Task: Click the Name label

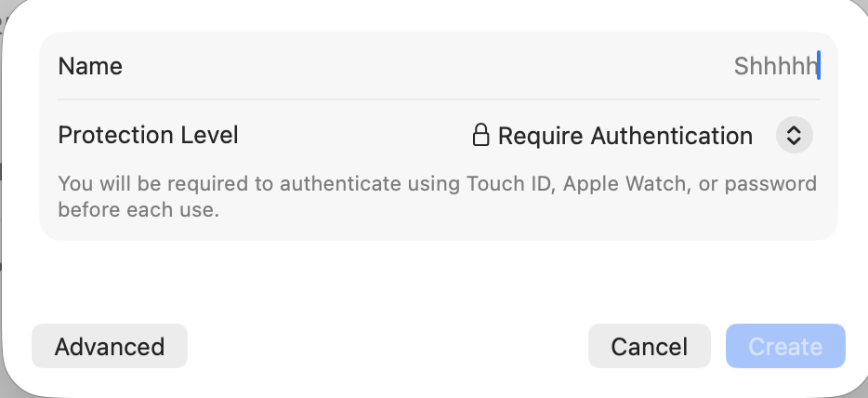Action: pyautogui.click(x=90, y=66)
